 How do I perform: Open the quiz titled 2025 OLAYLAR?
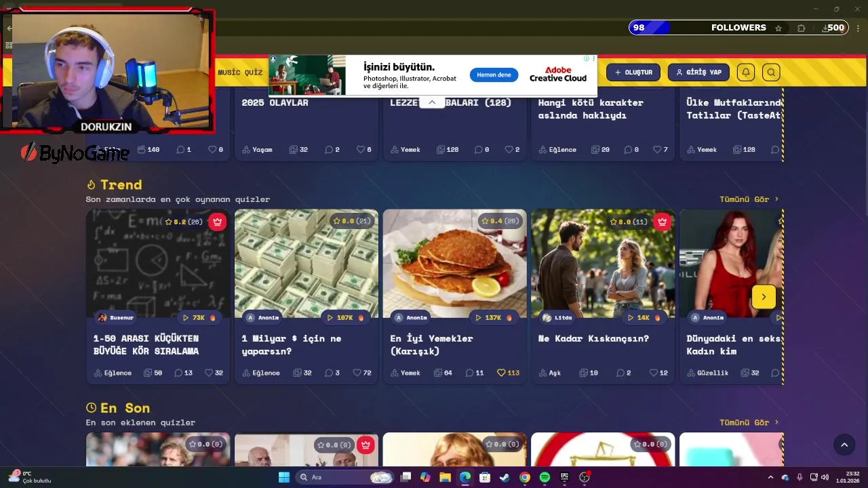point(275,102)
